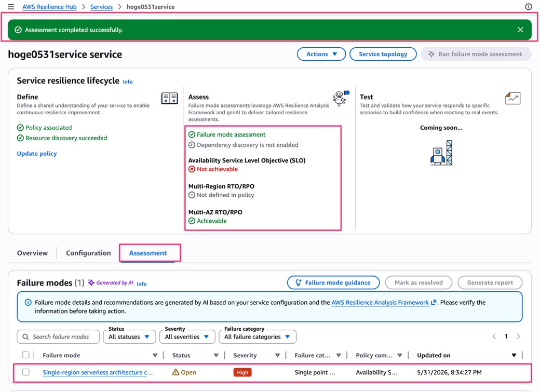Click page number 1 in pagination
540x392 pixels.
click(506, 336)
